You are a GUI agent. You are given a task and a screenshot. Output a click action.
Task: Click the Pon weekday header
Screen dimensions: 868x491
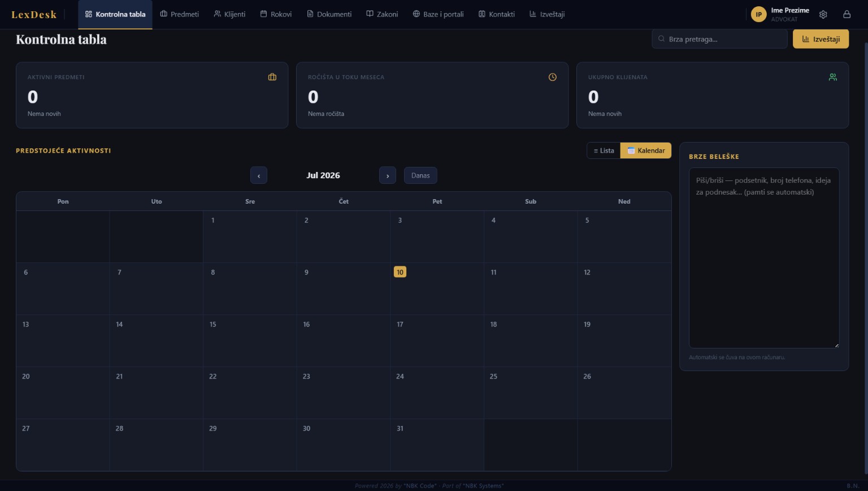coord(63,201)
